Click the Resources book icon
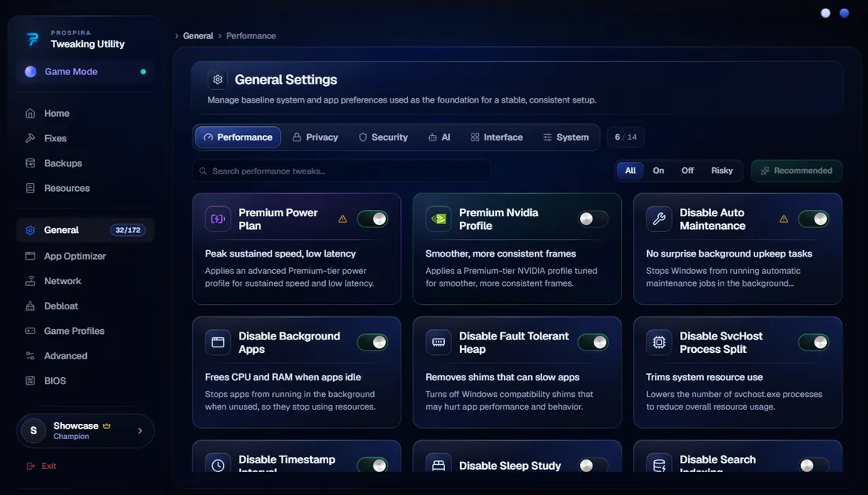This screenshot has width=868, height=495. pos(31,188)
